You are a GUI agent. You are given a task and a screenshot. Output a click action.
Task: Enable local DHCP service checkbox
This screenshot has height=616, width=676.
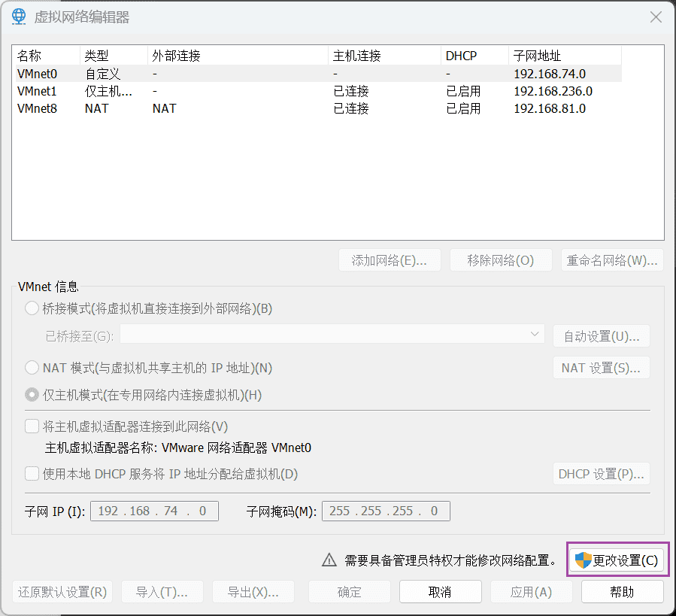click(x=32, y=474)
